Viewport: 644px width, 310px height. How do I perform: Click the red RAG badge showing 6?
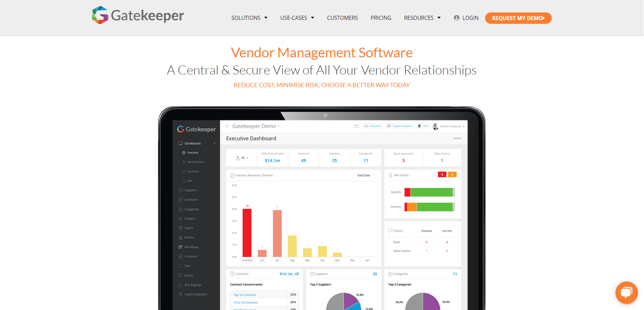(x=442, y=174)
